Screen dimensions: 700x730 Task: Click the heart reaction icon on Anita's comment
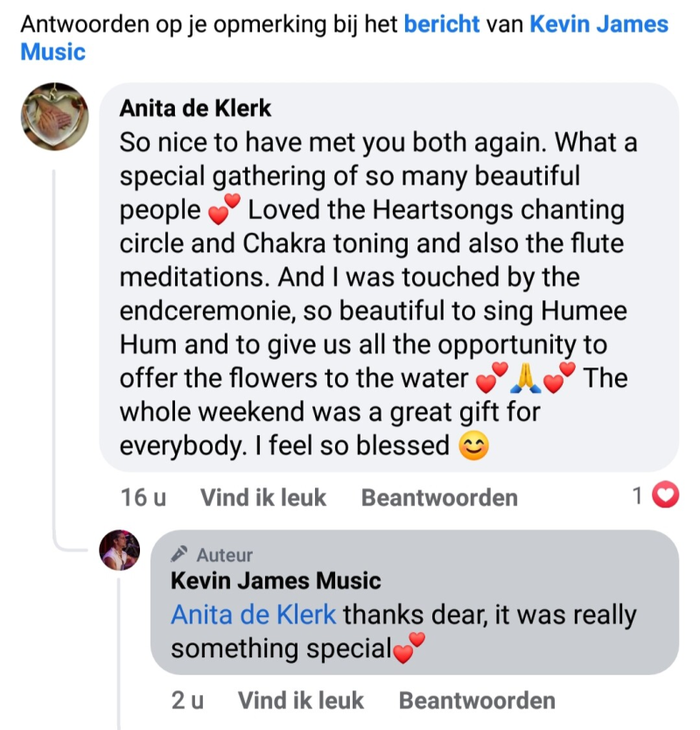tap(668, 497)
